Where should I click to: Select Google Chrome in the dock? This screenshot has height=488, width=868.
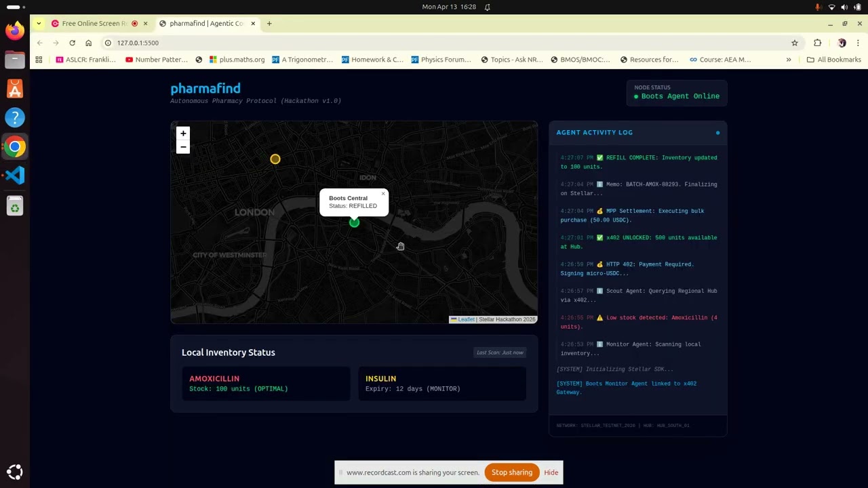(x=15, y=147)
